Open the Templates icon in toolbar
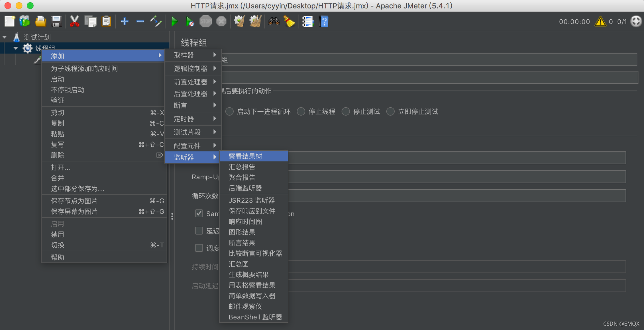Screen dimensions: 644x330 (x=25, y=21)
